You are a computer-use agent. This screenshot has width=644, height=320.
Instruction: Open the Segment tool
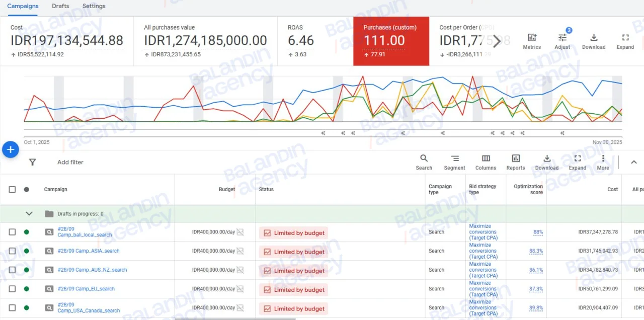[x=455, y=162]
